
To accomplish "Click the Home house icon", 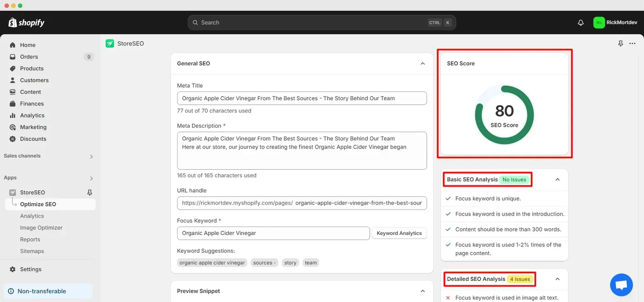I will click(12, 45).
